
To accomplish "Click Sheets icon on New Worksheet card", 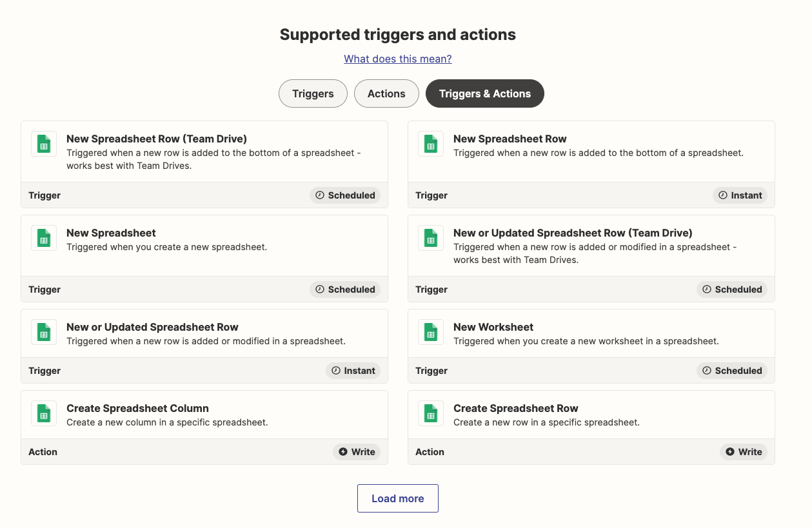I will point(431,332).
